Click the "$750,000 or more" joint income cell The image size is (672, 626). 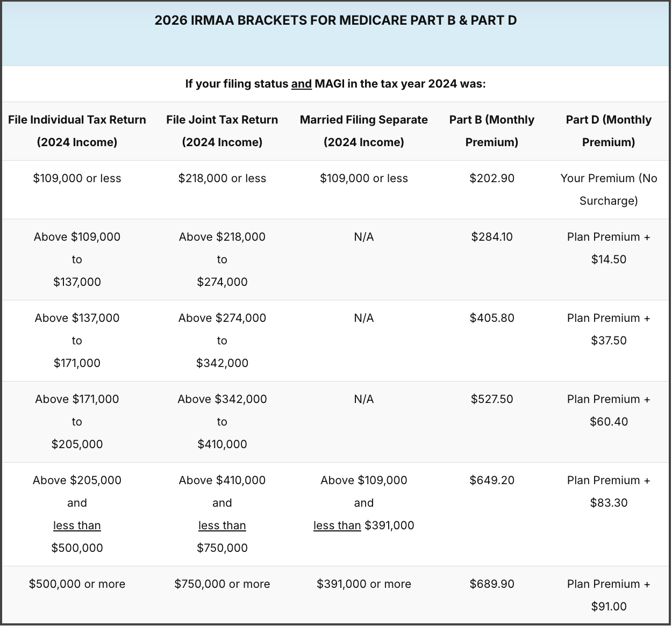tap(222, 584)
